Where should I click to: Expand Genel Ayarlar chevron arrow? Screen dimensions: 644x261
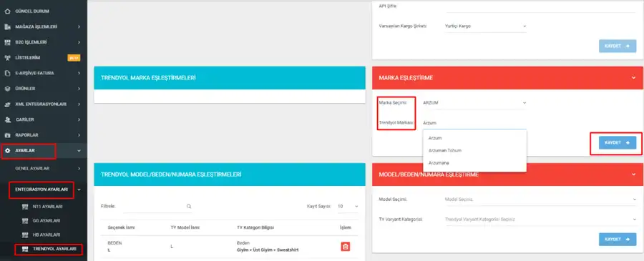79,169
